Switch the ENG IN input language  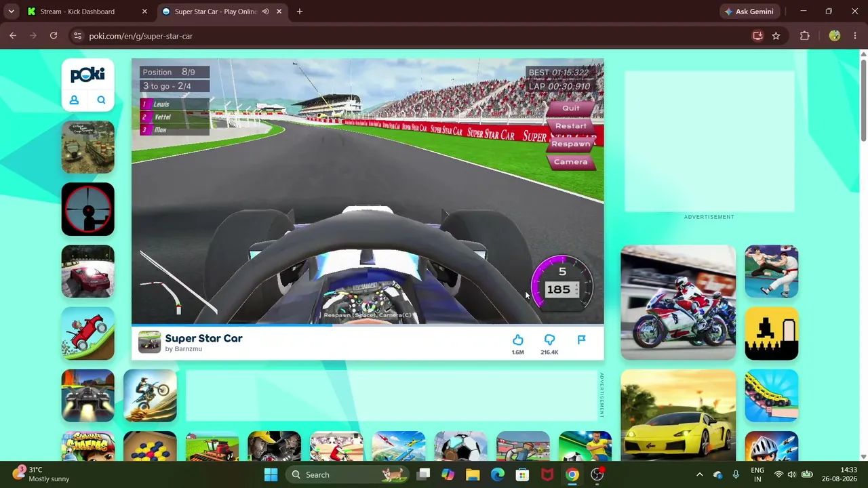[x=757, y=474]
